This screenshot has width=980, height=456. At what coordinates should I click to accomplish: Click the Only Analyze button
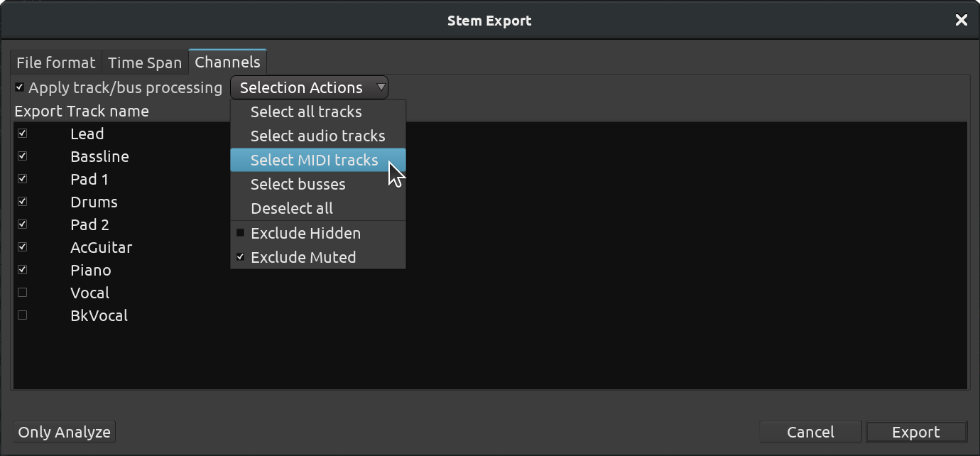click(65, 432)
